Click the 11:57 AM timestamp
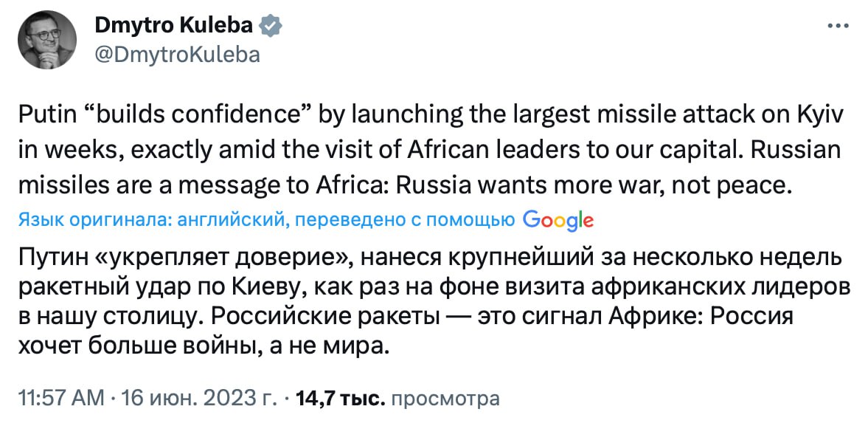Screen dimensions: 868x426 point(60,399)
